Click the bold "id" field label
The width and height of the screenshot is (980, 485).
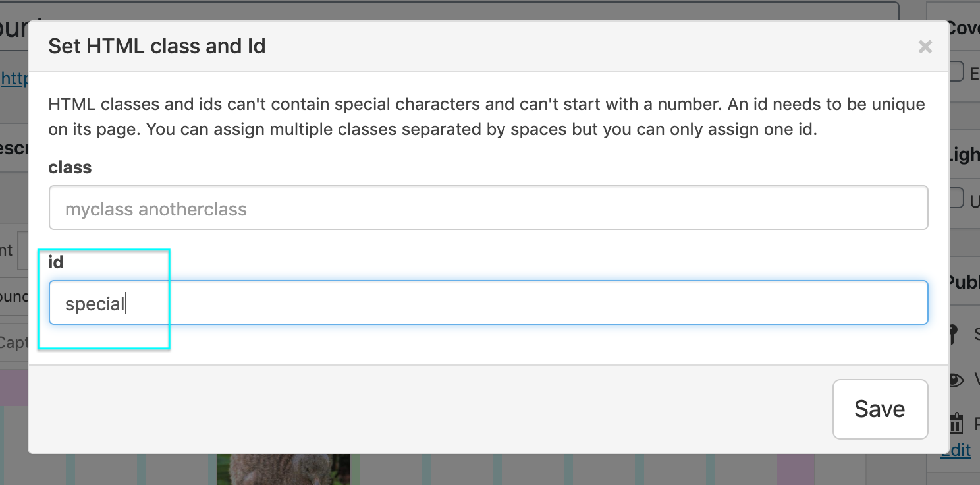(56, 262)
